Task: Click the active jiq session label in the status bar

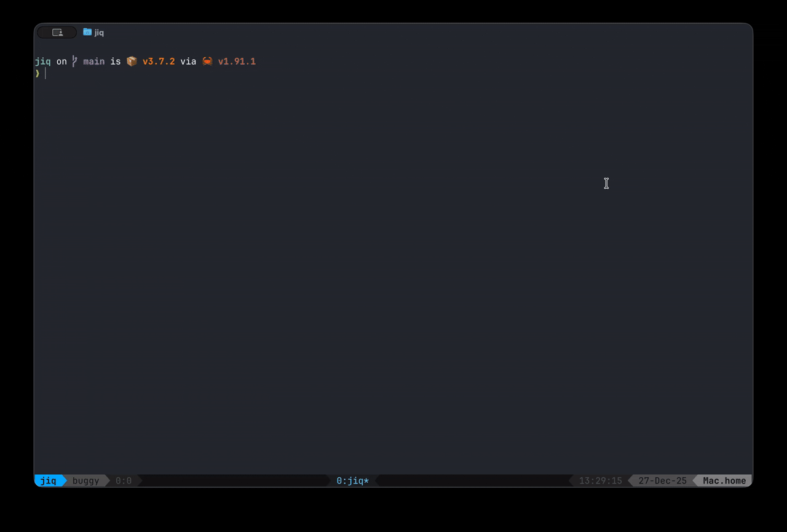Action: tap(49, 480)
